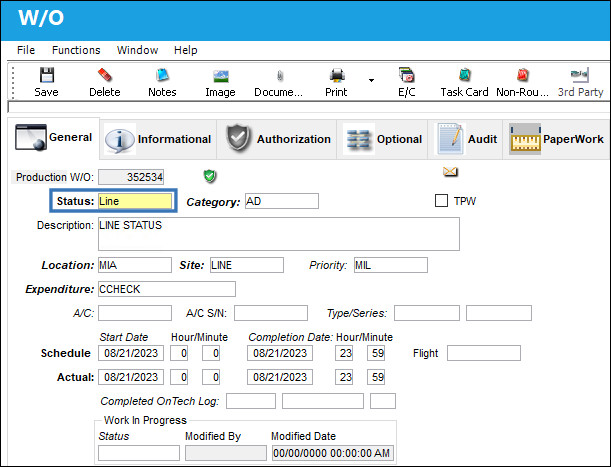This screenshot has height=467, width=611.
Task: Expand the Print dropdown arrow
Action: pyautogui.click(x=371, y=80)
